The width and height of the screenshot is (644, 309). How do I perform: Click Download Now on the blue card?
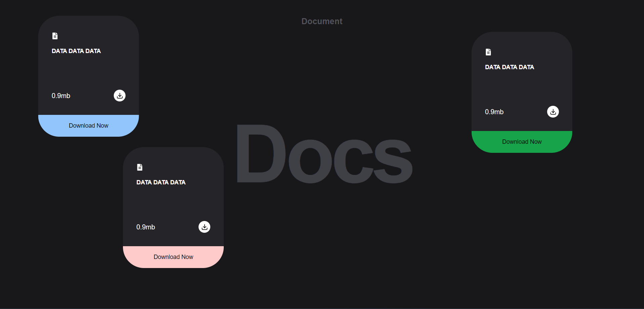point(88,125)
